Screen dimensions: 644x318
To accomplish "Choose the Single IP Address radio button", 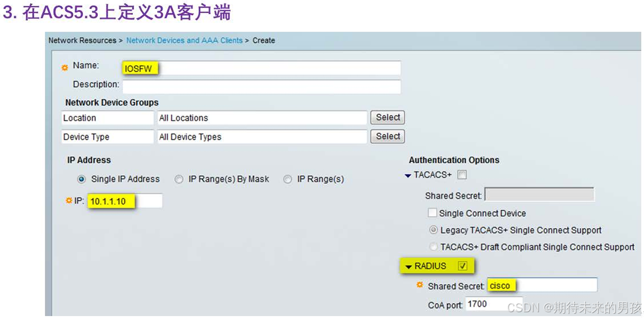I will pyautogui.click(x=81, y=179).
